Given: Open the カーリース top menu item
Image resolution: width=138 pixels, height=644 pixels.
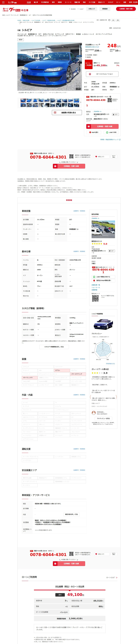Looking at the screenshot, I should [68, 2].
